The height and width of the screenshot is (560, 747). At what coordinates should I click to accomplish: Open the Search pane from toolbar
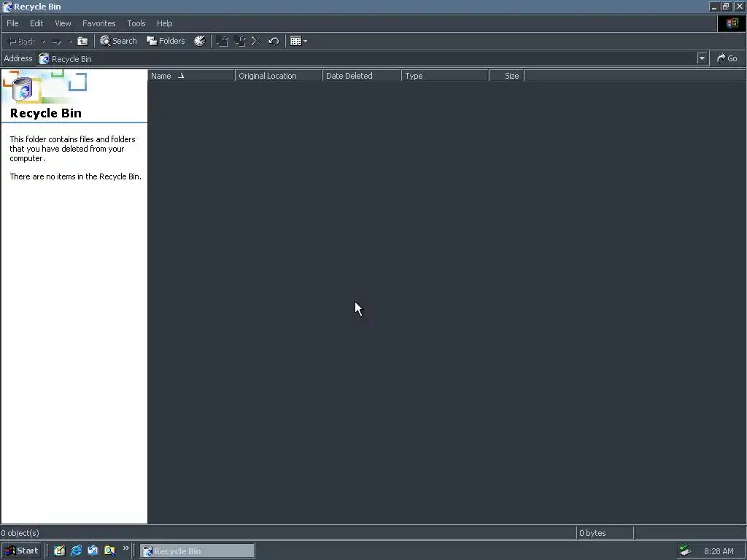coord(118,41)
